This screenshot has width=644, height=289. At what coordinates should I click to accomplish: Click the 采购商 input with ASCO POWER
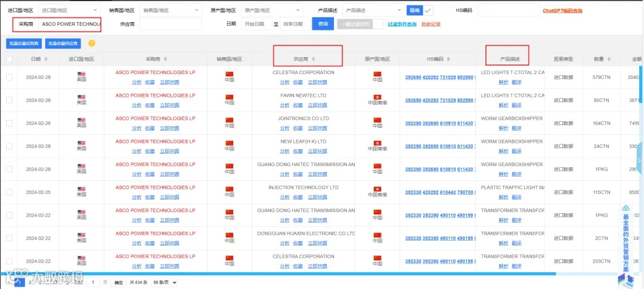pyautogui.click(x=70, y=24)
